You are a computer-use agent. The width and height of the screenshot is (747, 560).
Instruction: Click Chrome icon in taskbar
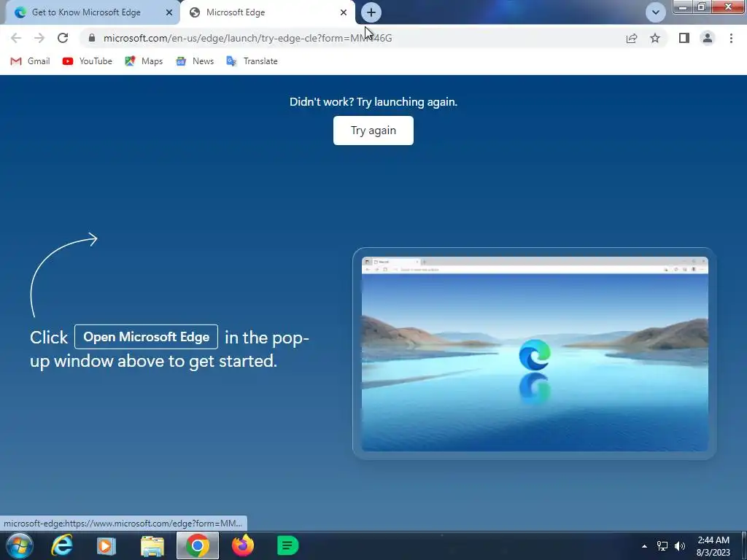click(x=197, y=545)
